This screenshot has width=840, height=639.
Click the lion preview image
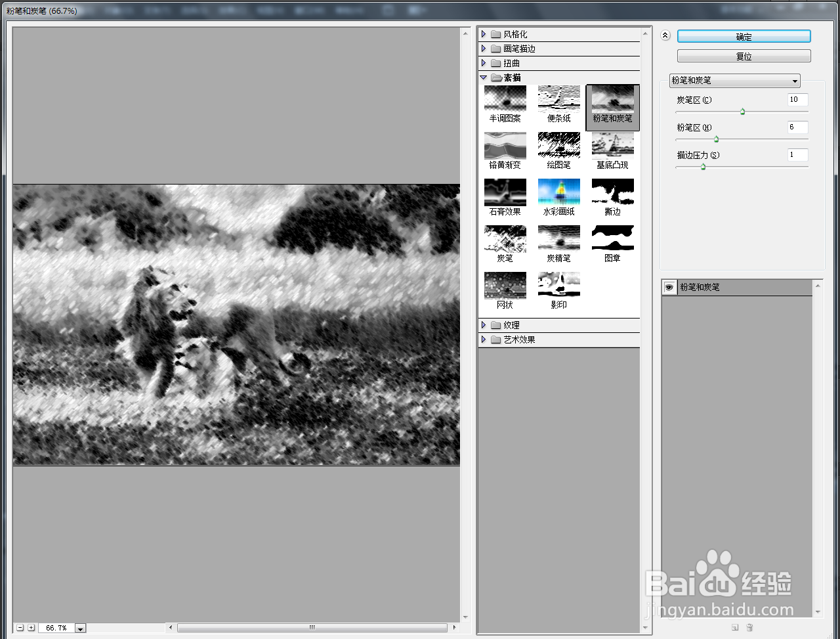click(236, 324)
